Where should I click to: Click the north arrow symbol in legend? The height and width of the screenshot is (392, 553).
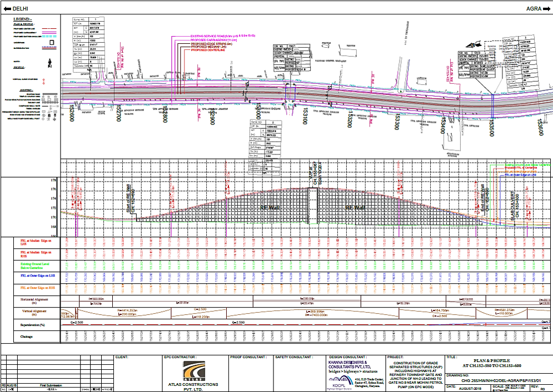pos(51,62)
